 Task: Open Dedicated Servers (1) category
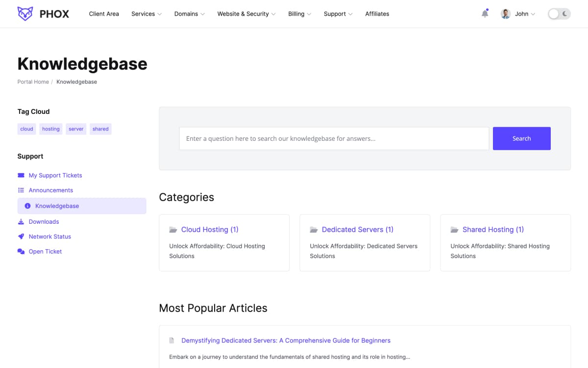point(358,230)
